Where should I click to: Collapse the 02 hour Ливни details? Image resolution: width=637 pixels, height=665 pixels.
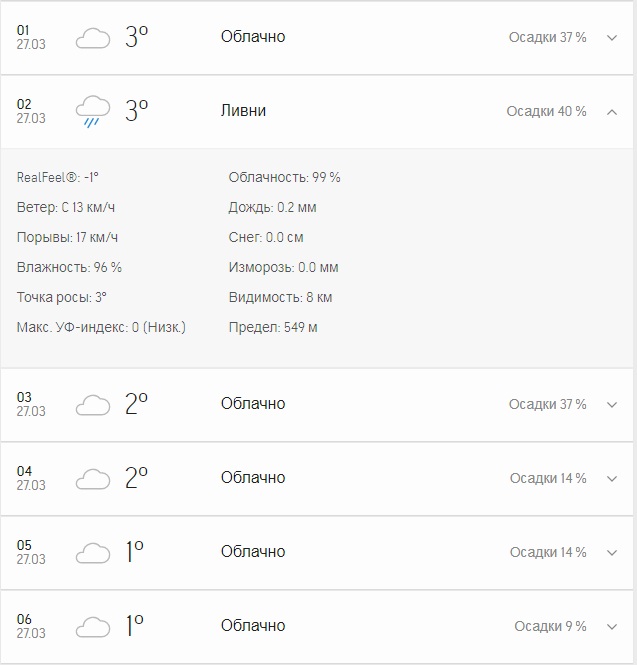coord(612,112)
